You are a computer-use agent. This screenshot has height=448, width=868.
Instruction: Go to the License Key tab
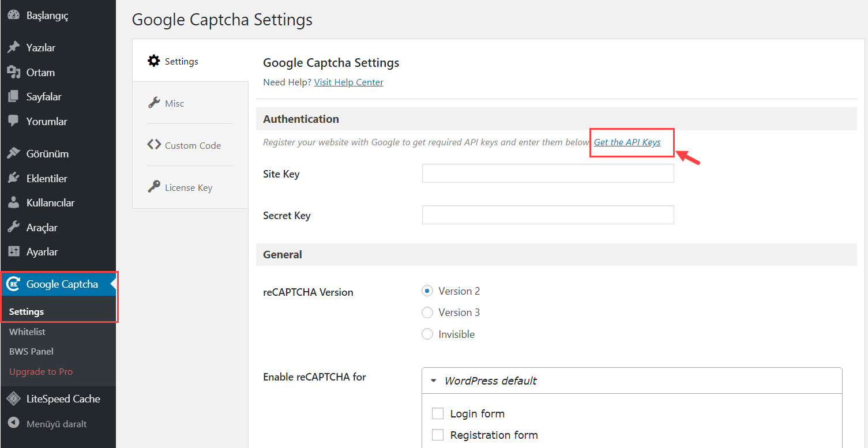(190, 187)
